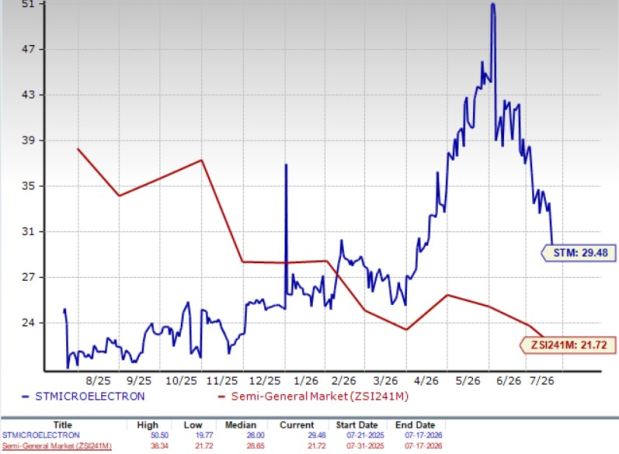Click the 35 y-axis label
Viewport: 619px width, 454px height.
coord(28,186)
